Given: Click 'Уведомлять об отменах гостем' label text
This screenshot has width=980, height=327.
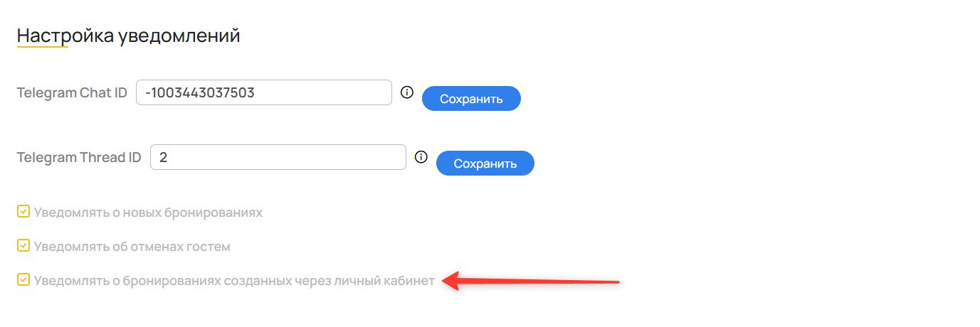Looking at the screenshot, I should (x=132, y=247).
